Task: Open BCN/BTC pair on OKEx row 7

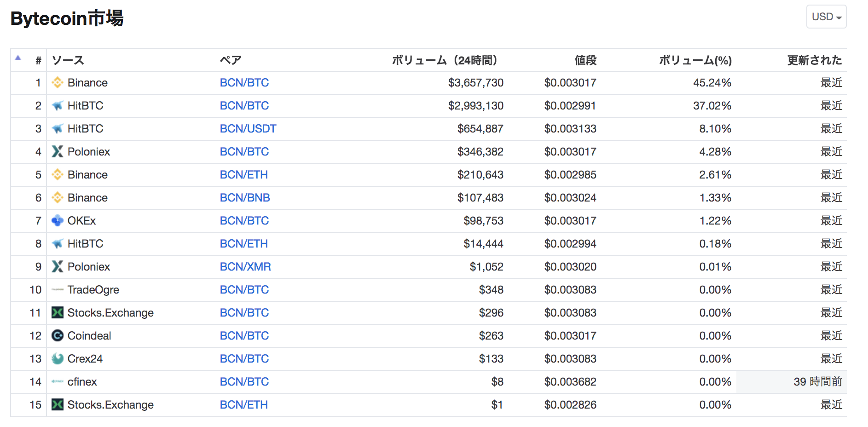Action: click(244, 221)
